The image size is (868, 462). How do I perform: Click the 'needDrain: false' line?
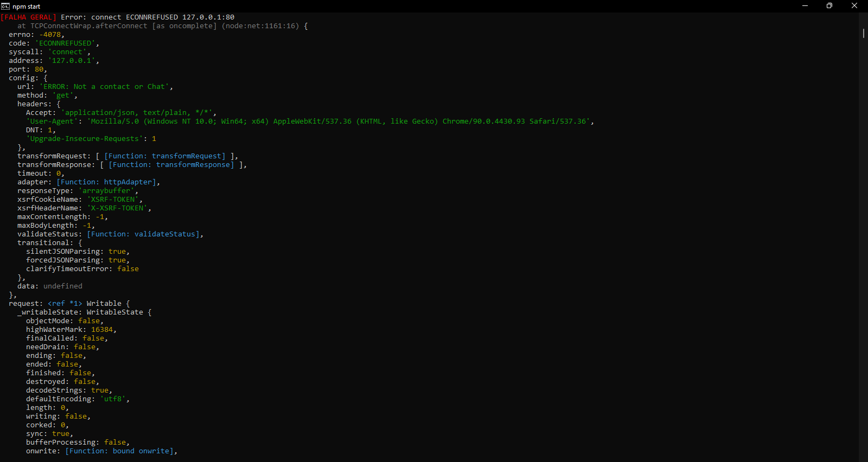pos(62,347)
